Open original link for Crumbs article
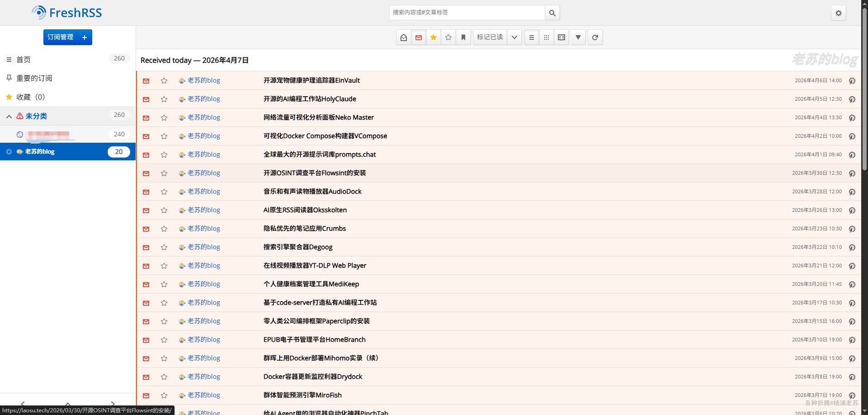Image resolution: width=868 pixels, height=415 pixels. coord(852,229)
